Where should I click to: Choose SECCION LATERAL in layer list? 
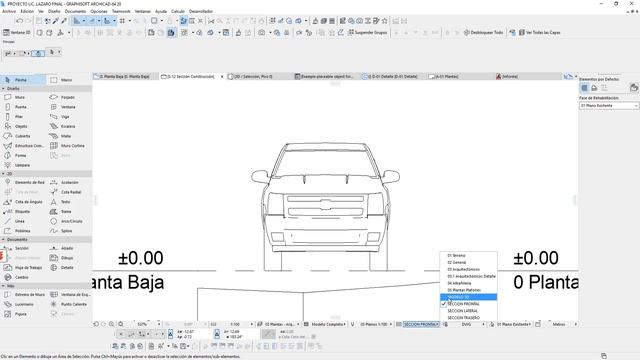(x=469, y=311)
